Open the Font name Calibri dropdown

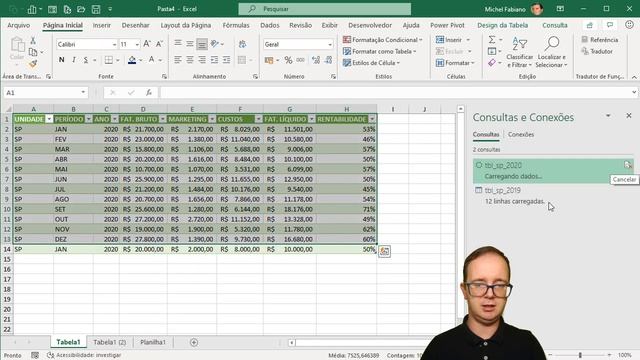(x=114, y=44)
